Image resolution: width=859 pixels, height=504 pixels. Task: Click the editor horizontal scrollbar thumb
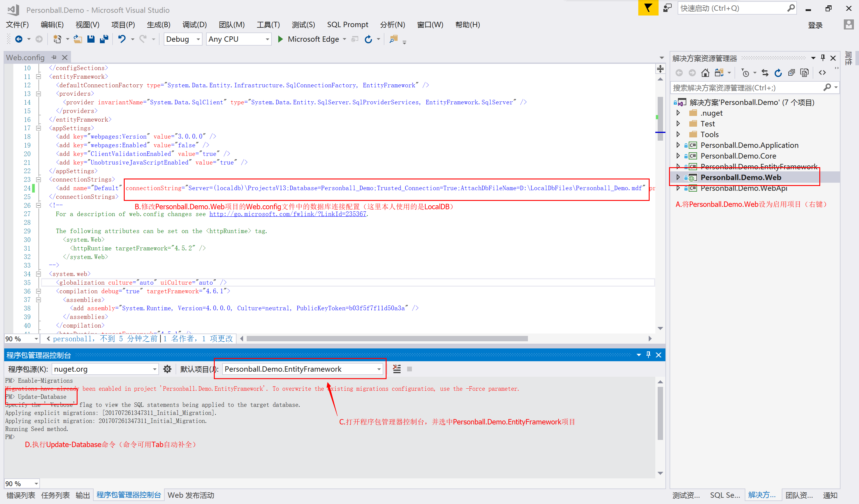387,339
